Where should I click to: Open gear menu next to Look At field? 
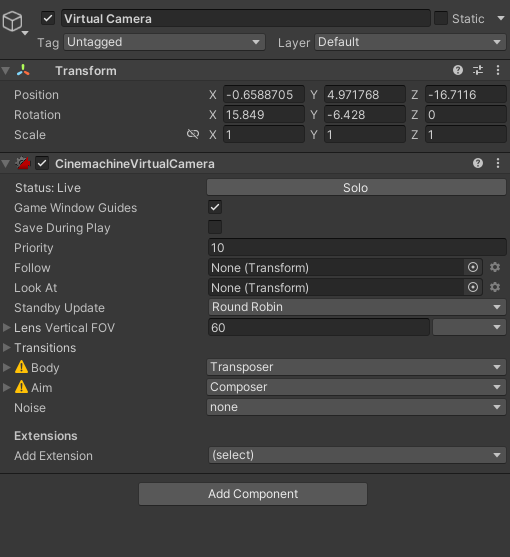[x=495, y=287]
